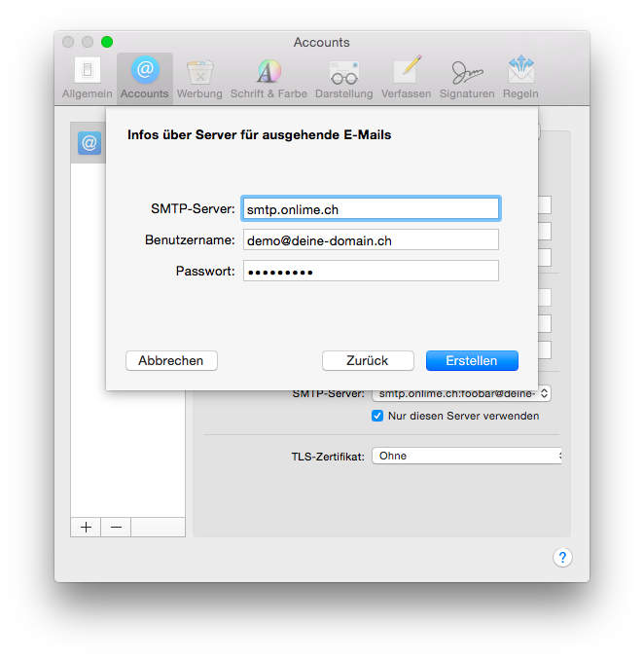644x660 pixels.
Task: Select the Accounts toolbar icon
Action: [145, 78]
